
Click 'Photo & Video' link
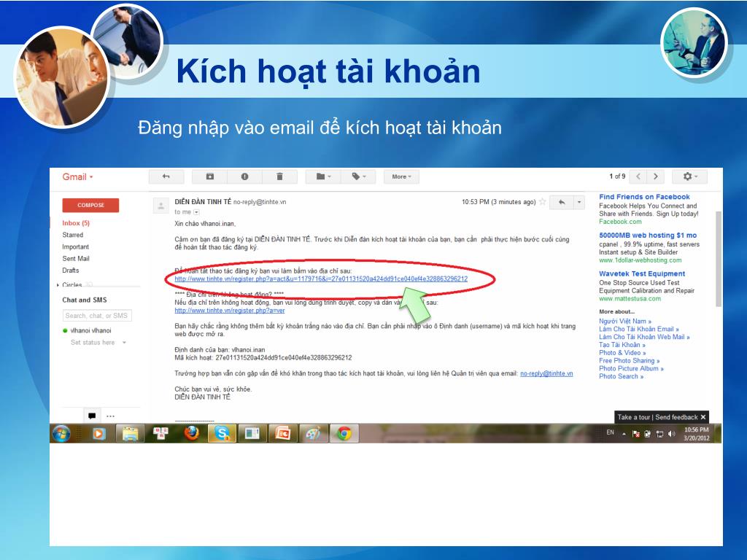(x=622, y=353)
